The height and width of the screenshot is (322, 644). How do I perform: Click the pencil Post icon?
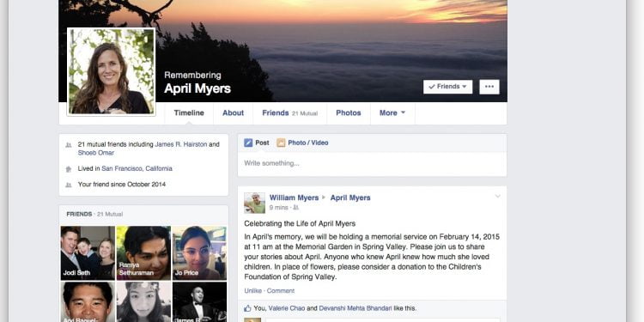pos(248,143)
